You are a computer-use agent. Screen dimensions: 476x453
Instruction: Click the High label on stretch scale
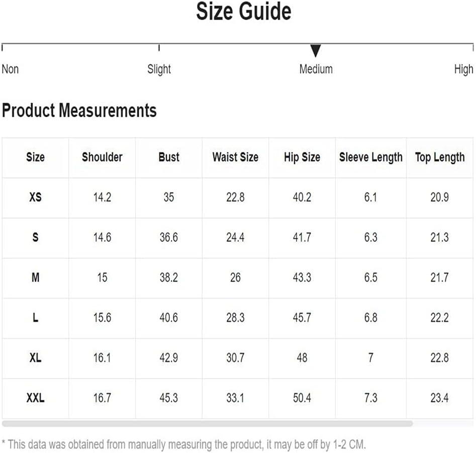click(463, 69)
